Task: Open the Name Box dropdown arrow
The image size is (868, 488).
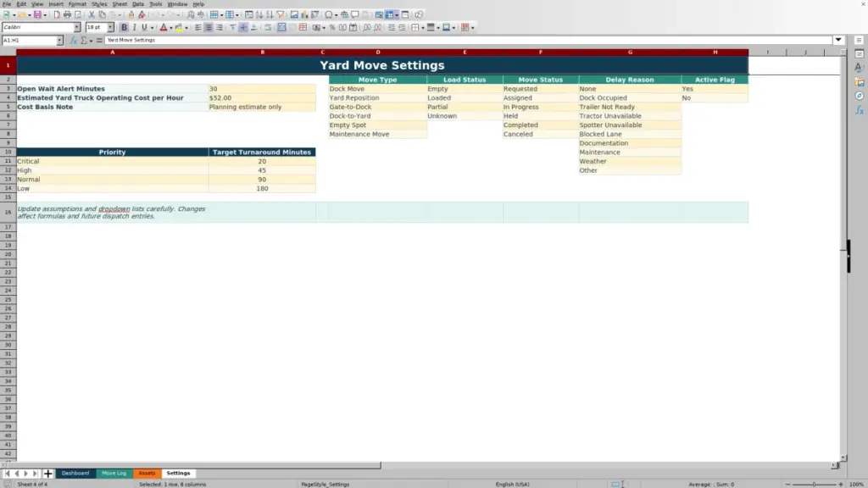Action: [59, 40]
